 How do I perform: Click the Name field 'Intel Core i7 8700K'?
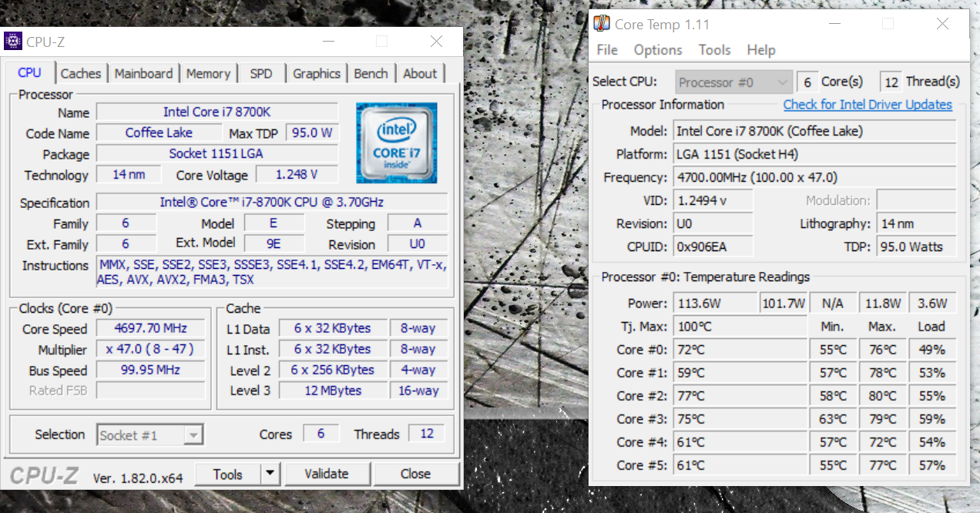point(217,112)
